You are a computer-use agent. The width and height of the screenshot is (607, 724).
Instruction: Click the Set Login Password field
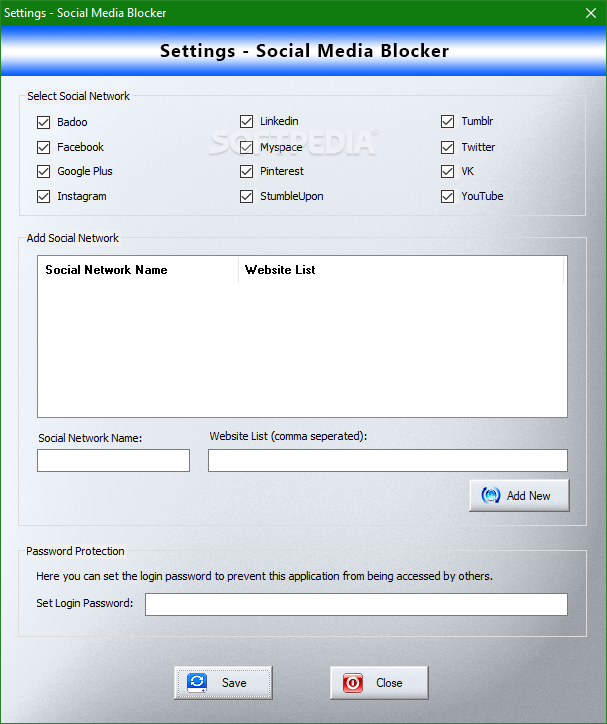[356, 604]
